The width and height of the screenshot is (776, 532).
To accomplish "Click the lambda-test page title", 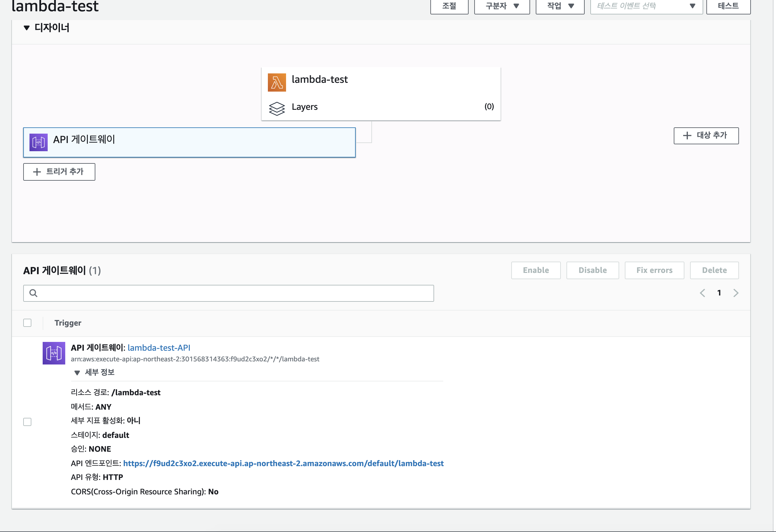I will (55, 6).
